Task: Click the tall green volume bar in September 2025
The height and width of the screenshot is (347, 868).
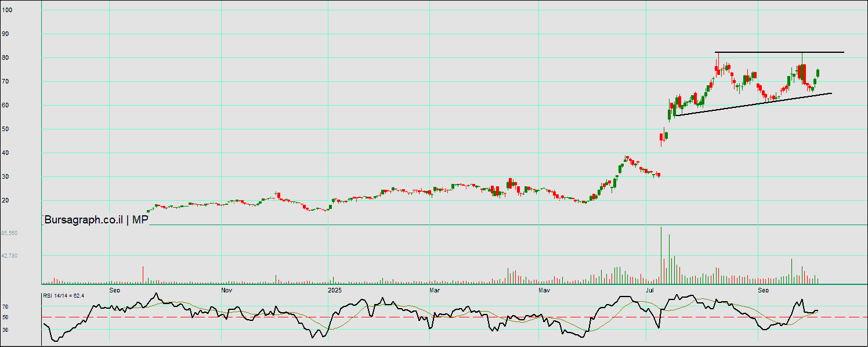Action: [791, 271]
